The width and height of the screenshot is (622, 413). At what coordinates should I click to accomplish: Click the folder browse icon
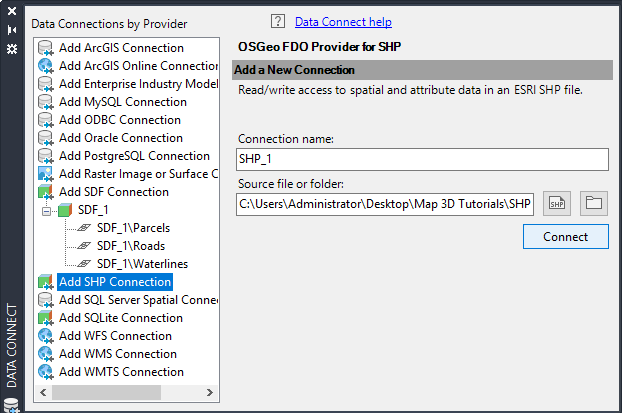click(x=594, y=204)
